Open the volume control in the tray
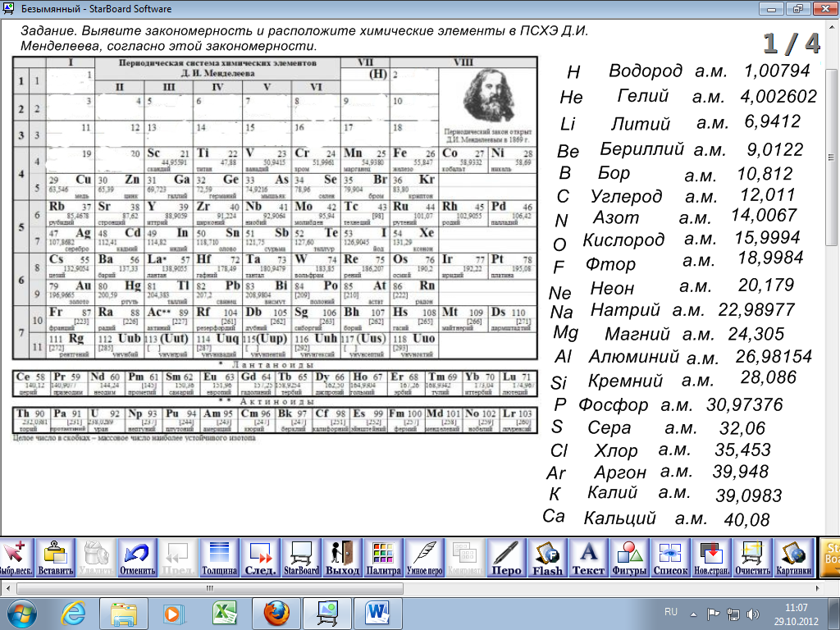The width and height of the screenshot is (840, 630). [x=753, y=614]
